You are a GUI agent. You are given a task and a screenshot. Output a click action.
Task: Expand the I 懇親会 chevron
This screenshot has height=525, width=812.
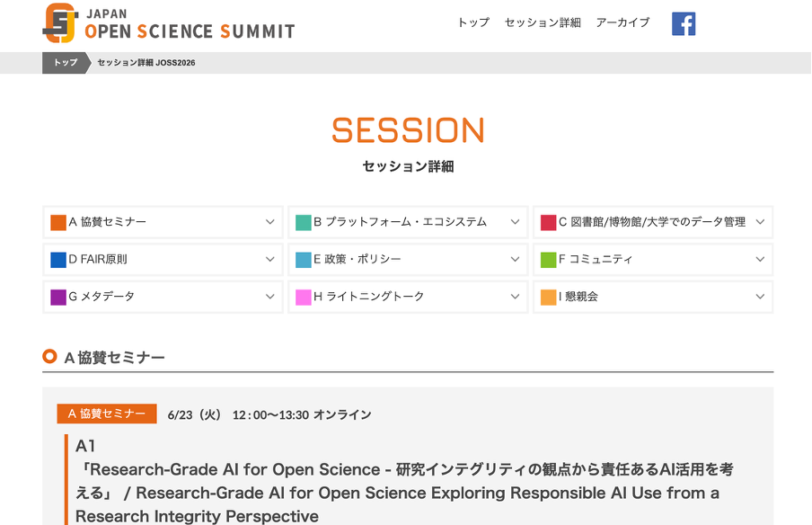coord(760,297)
